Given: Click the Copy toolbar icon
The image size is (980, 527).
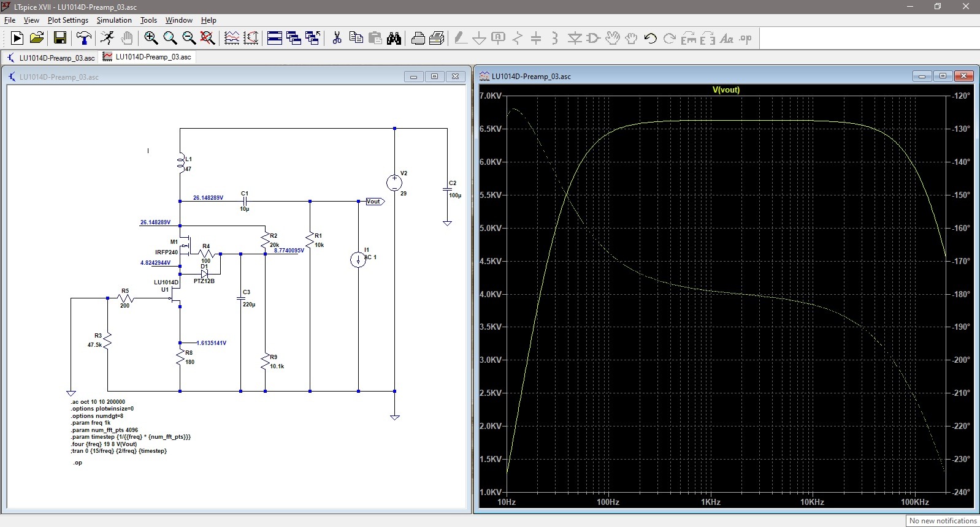Looking at the screenshot, I should pyautogui.click(x=356, y=39).
